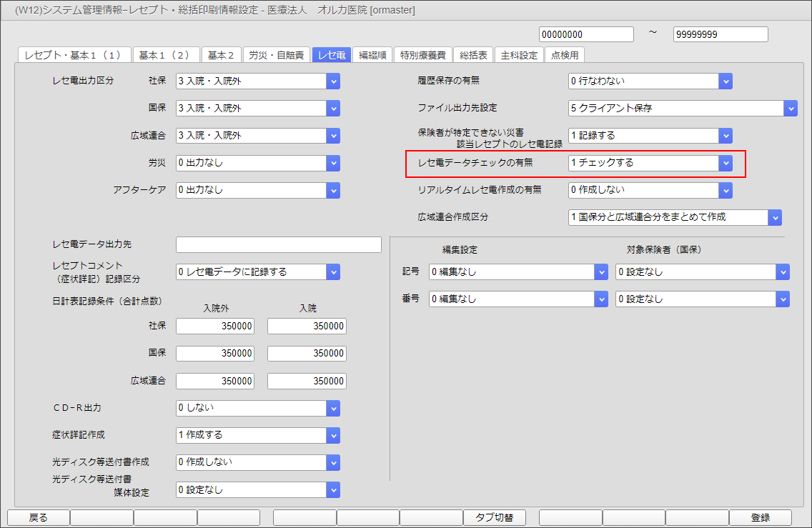
Task: Open the 症状詳記作成 dropdown
Action: 333,435
